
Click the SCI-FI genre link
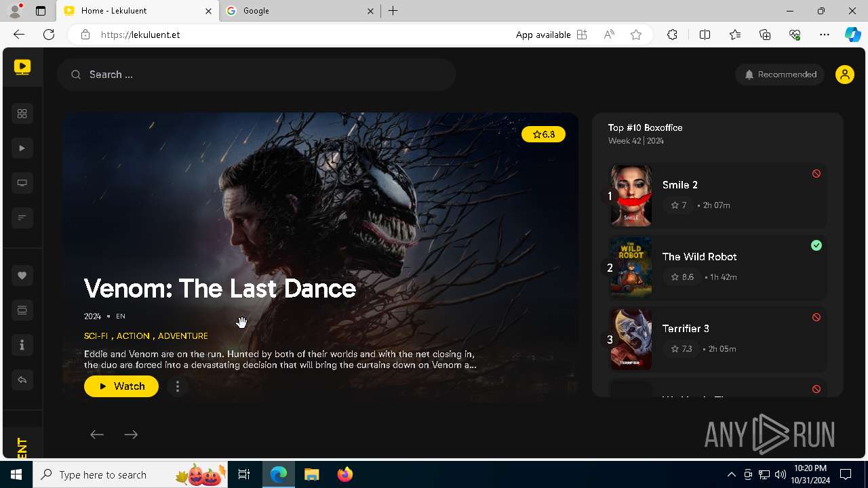96,335
